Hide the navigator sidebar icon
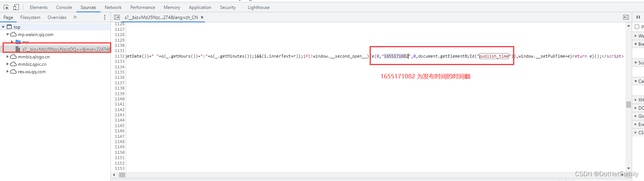The width and height of the screenshot is (644, 181). click(x=117, y=17)
